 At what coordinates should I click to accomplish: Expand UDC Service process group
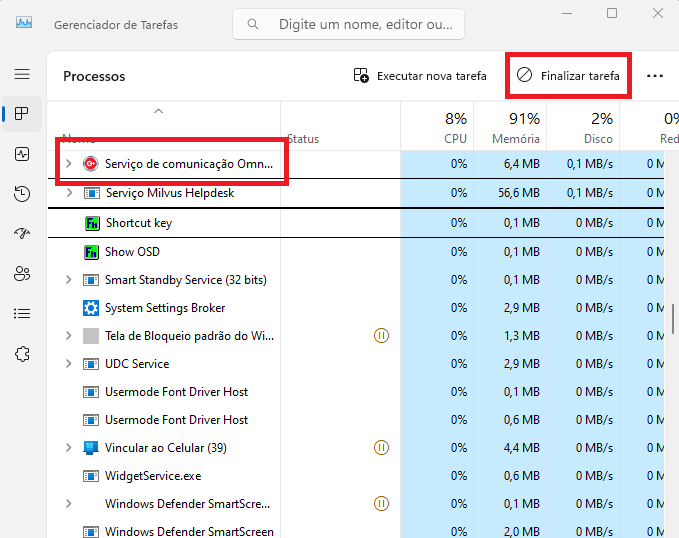coord(68,364)
